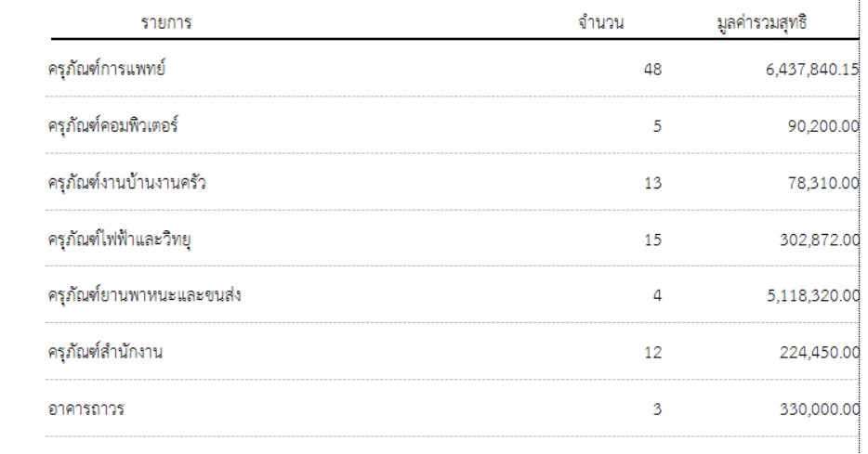868x454 pixels.
Task: Select the ครุภัณฑ์งานบ้านงานครัว row label
Action: pos(126,183)
